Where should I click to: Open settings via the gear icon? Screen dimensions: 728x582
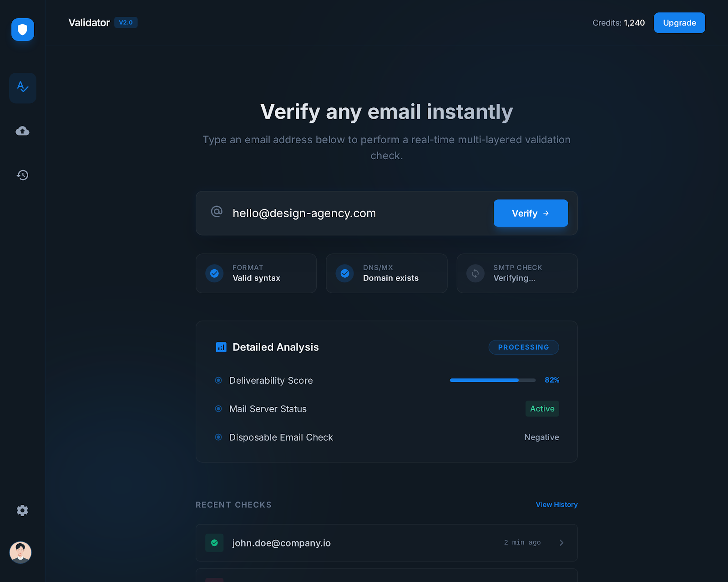22,510
